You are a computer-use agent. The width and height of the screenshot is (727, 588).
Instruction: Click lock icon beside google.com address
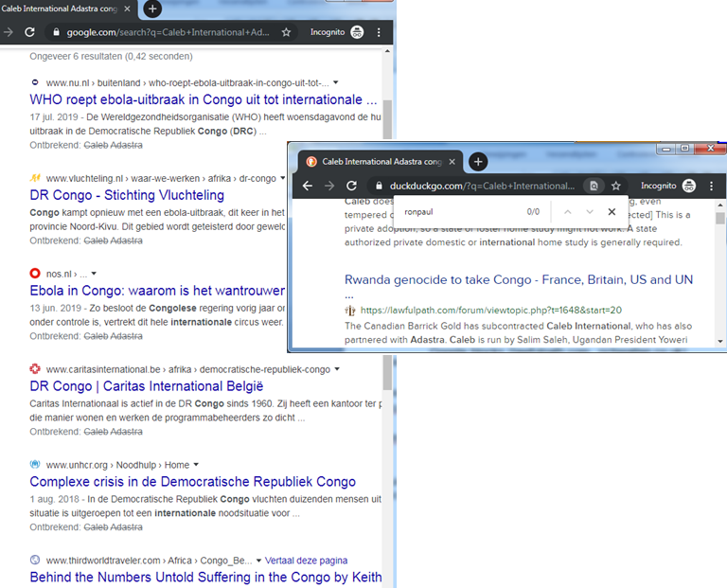56,32
